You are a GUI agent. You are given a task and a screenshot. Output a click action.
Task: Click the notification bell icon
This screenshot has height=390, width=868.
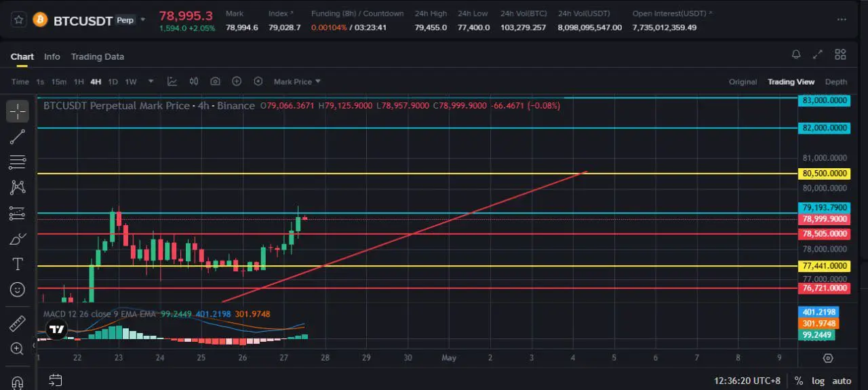pos(796,55)
